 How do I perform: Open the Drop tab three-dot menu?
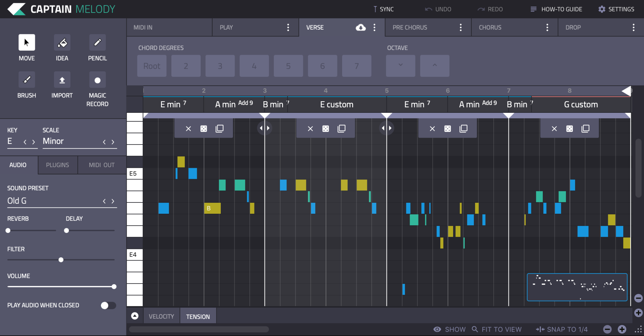pos(633,27)
